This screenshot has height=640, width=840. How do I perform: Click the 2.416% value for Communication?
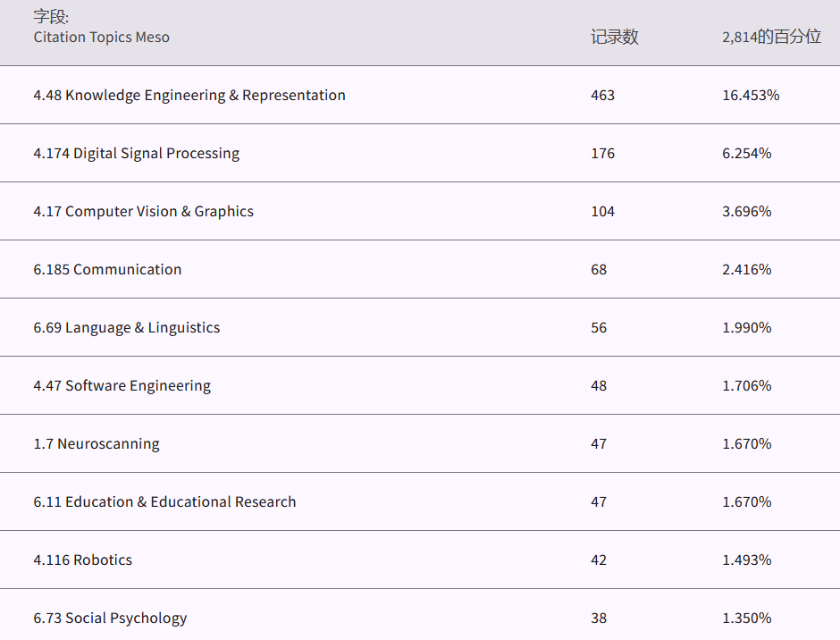pyautogui.click(x=746, y=269)
